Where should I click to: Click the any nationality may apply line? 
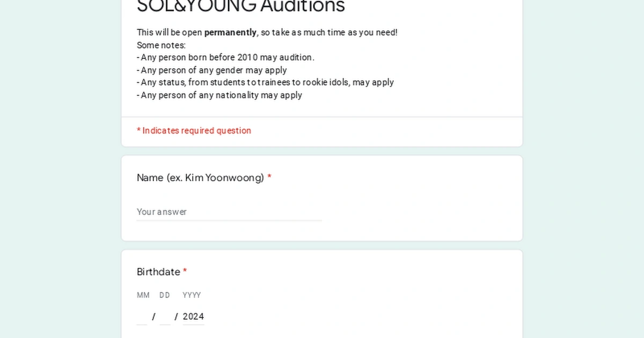pyautogui.click(x=219, y=95)
